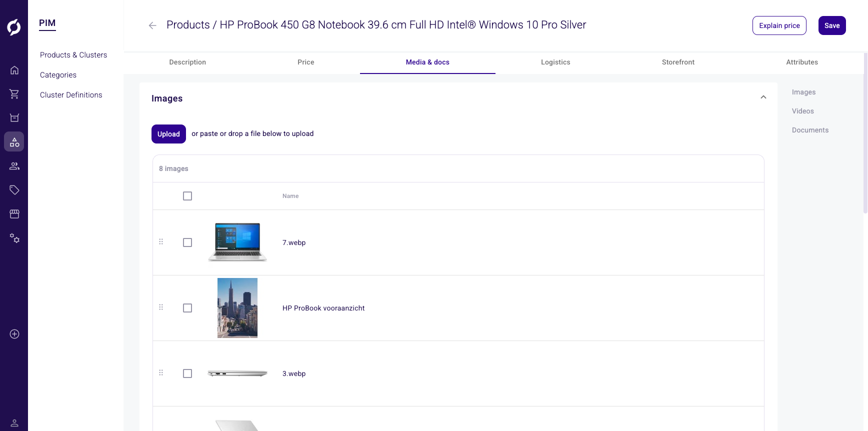This screenshot has width=868, height=431.
Task: Click the HP ProBook vooraanzicht name
Action: 323,308
